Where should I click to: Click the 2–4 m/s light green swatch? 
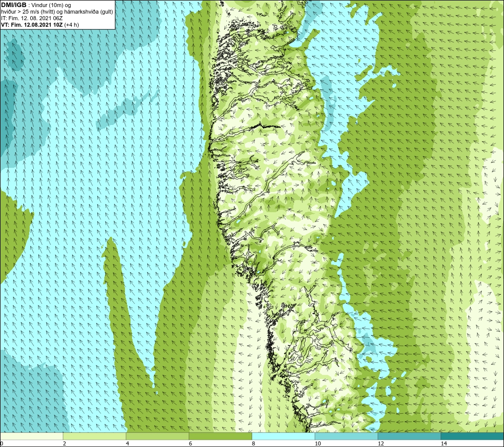(95, 436)
